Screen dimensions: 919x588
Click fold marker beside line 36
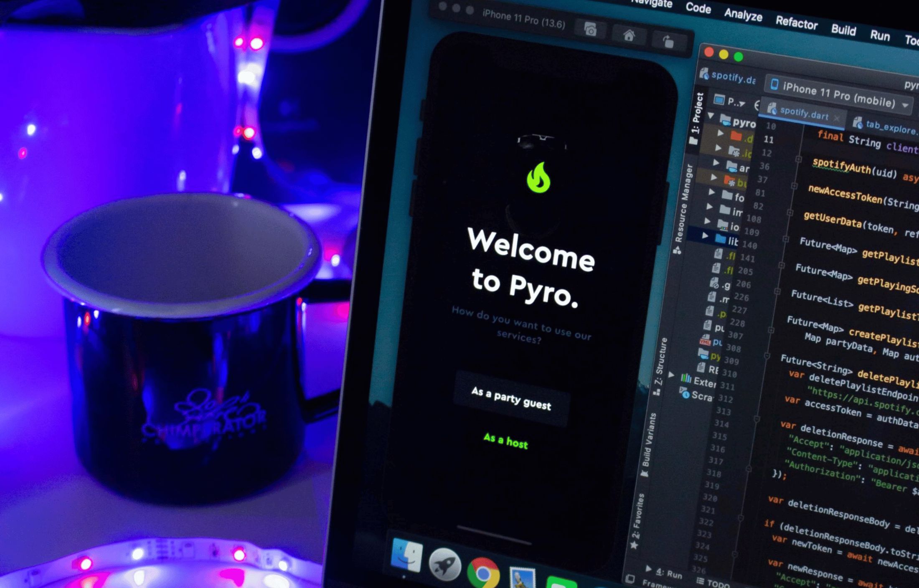(x=798, y=160)
